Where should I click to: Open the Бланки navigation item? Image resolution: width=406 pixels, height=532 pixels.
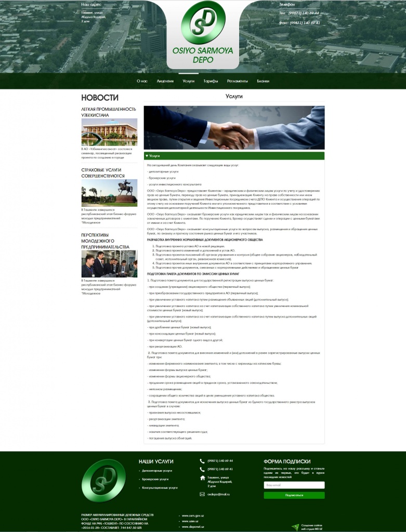(263, 81)
